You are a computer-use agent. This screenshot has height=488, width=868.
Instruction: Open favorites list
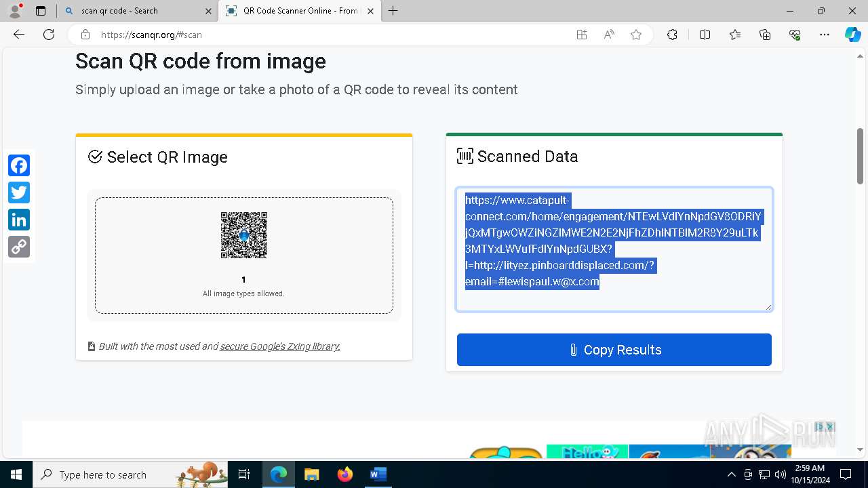pyautogui.click(x=735, y=35)
